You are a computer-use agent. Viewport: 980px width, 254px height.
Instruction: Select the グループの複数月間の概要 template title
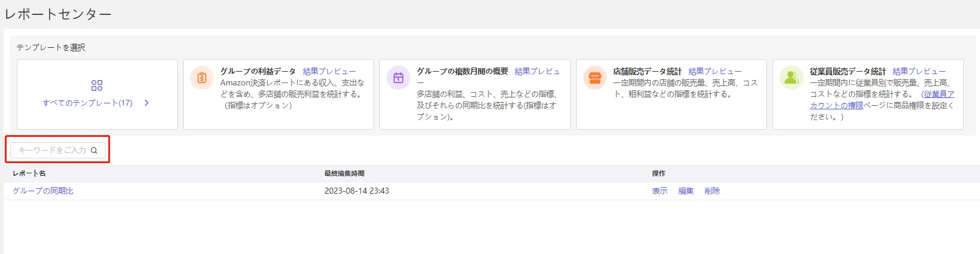pyautogui.click(x=462, y=71)
